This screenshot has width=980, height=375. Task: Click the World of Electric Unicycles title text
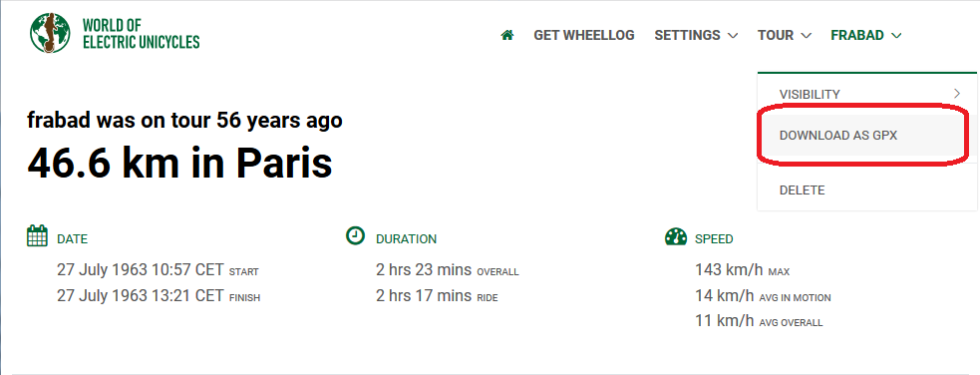tap(141, 34)
